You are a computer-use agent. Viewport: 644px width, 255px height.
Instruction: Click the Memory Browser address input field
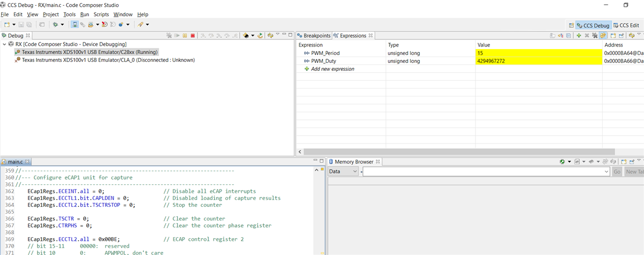(x=486, y=172)
